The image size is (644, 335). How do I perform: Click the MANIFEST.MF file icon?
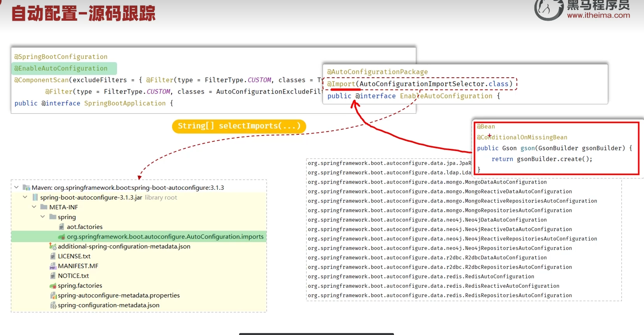(53, 266)
